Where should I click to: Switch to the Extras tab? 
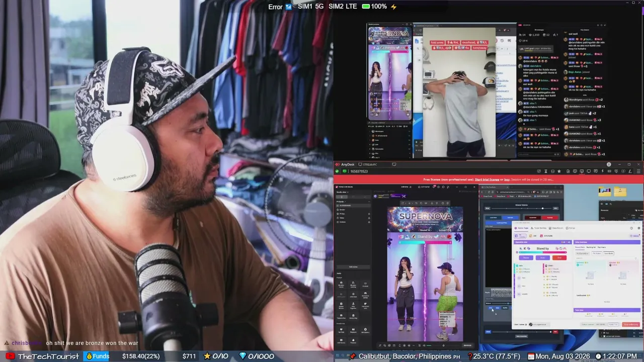pyautogui.click(x=571, y=228)
